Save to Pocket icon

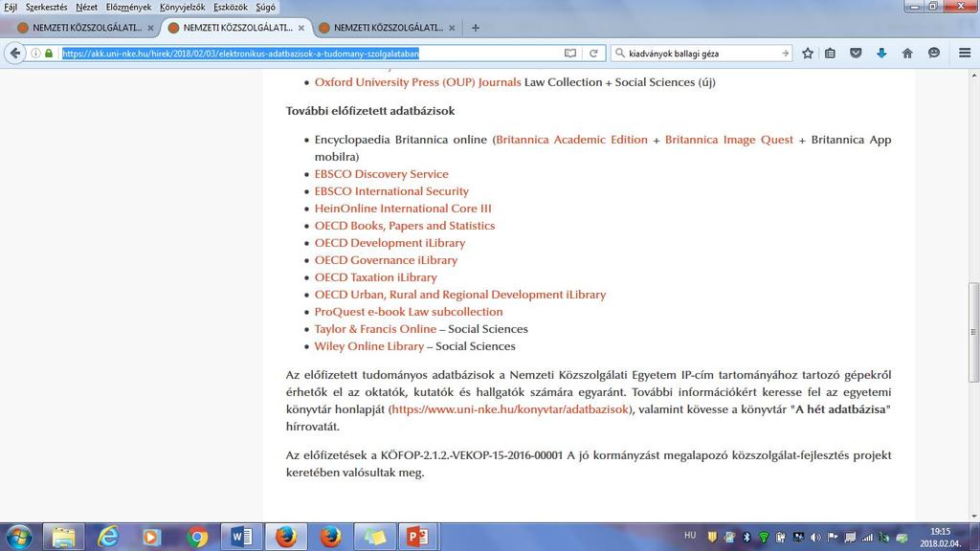pos(856,54)
